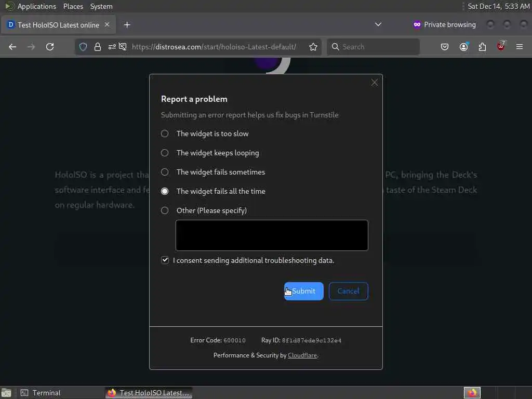This screenshot has width=532, height=399.
Task: Click the blocked camera permission icon in address bar
Action: [123, 47]
